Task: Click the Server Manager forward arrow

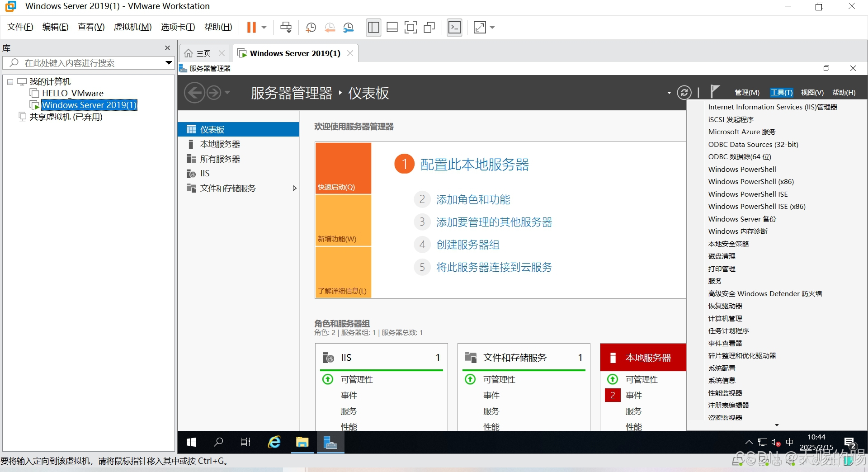Action: 214,93
